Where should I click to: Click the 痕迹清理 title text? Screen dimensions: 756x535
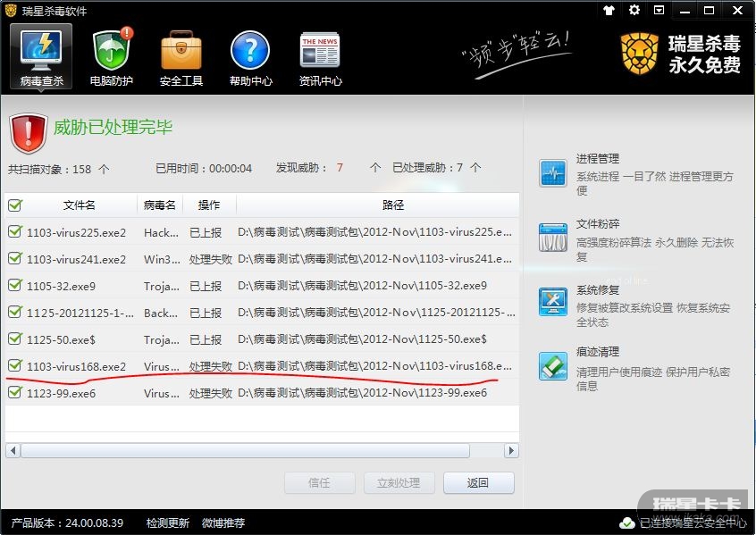(597, 352)
